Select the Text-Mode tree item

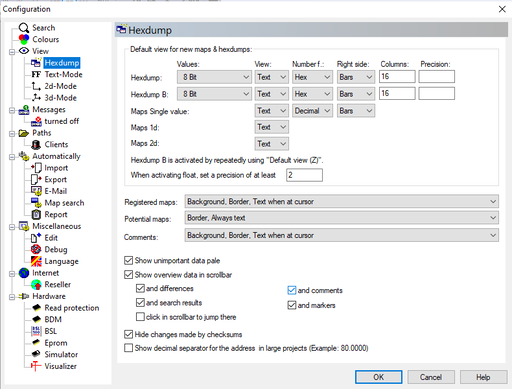pyautogui.click(x=63, y=74)
